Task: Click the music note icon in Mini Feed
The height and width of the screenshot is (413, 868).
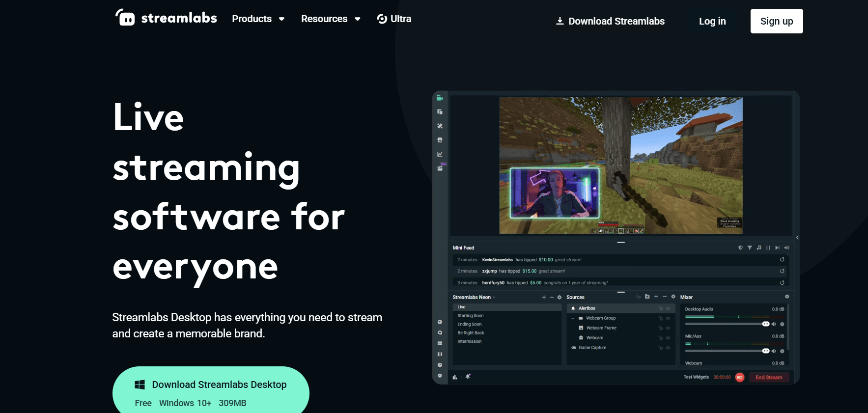Action: pyautogui.click(x=759, y=248)
